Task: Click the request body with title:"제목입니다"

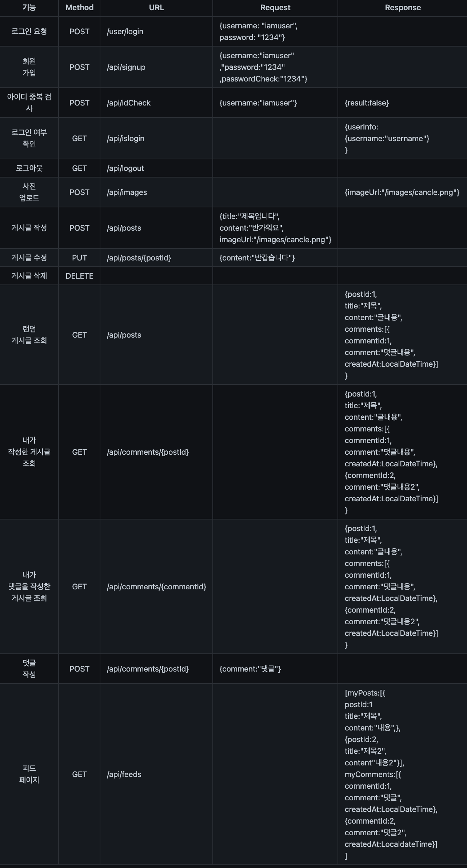Action: [x=275, y=228]
